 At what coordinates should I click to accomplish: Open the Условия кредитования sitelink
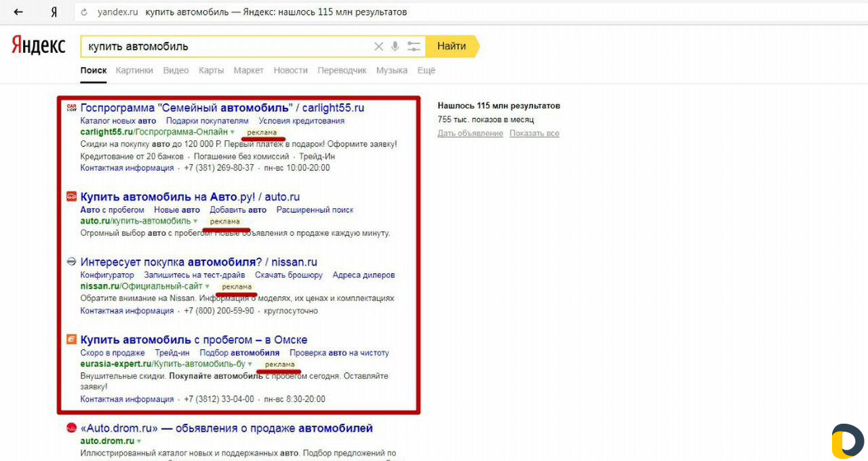click(x=302, y=121)
